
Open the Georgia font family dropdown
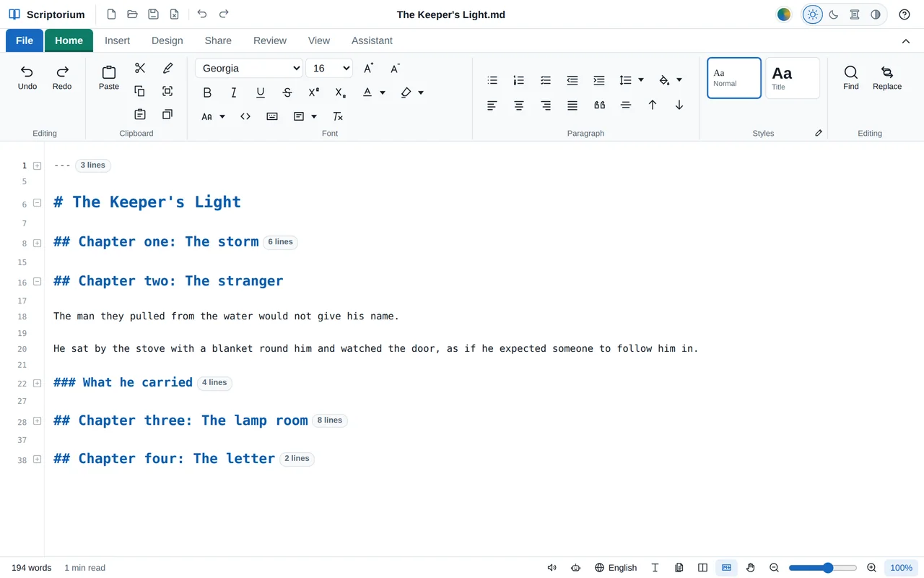click(x=249, y=68)
